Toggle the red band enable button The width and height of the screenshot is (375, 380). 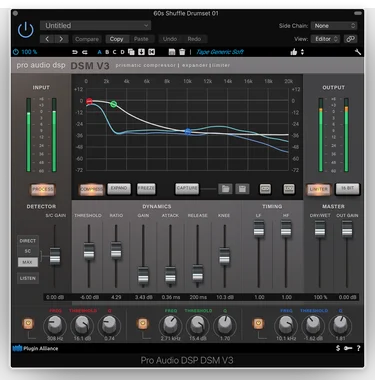pyautogui.click(x=28, y=323)
